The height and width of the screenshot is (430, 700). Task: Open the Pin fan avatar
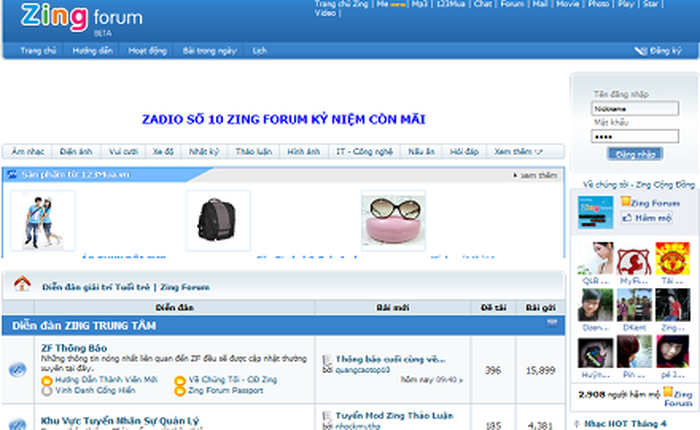tap(634, 352)
